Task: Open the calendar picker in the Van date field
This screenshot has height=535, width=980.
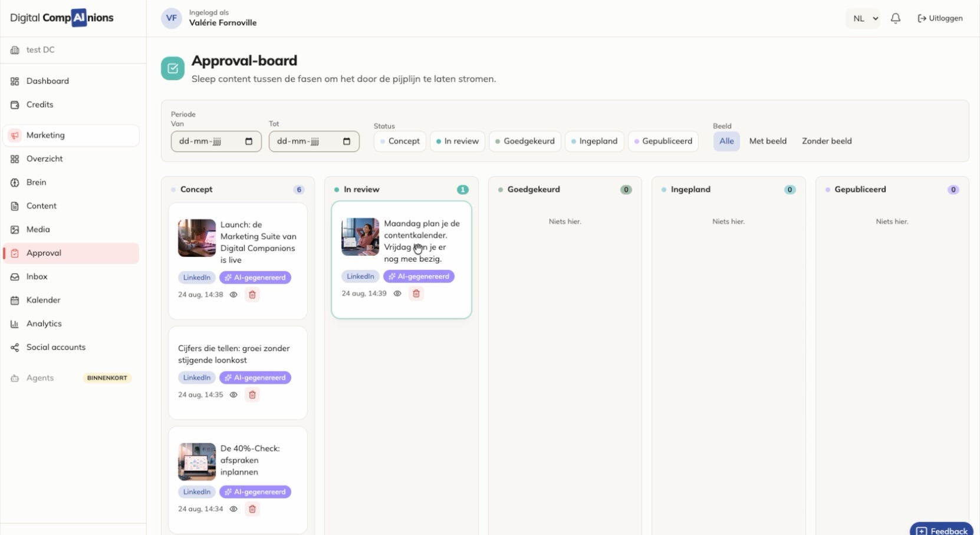Action: pyautogui.click(x=249, y=141)
